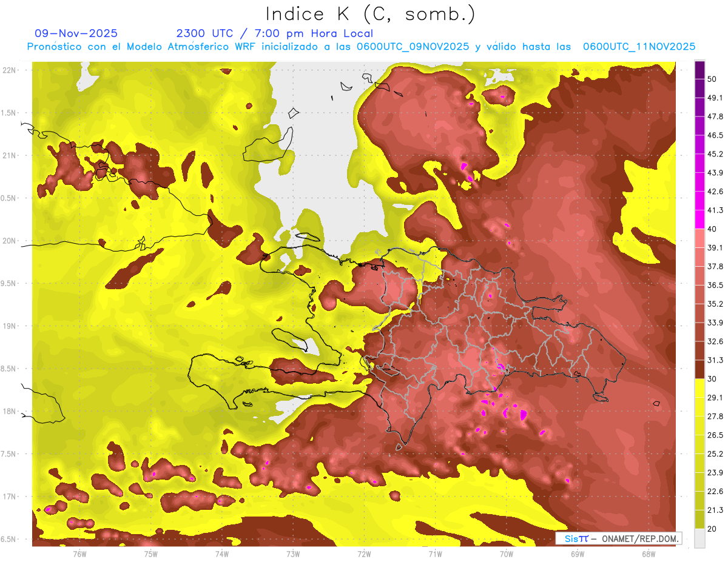Click the '29.1' value on the color scale
The width and height of the screenshot is (728, 562).
(715, 397)
